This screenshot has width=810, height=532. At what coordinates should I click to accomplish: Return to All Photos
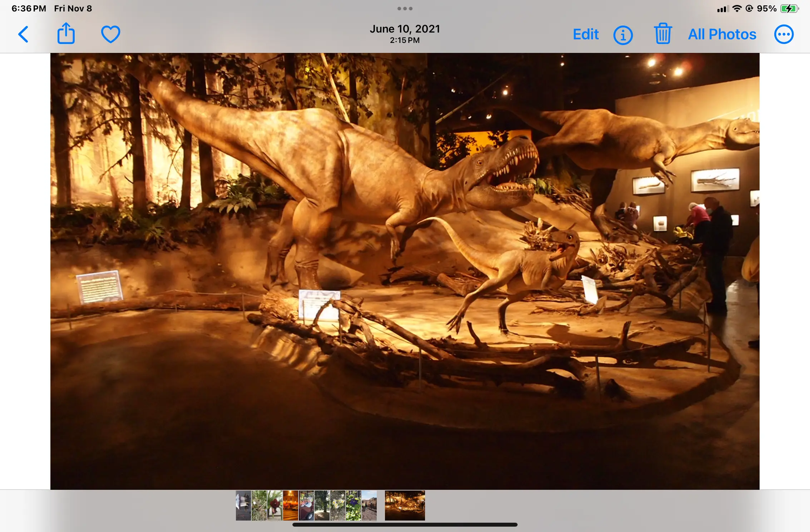(x=722, y=34)
